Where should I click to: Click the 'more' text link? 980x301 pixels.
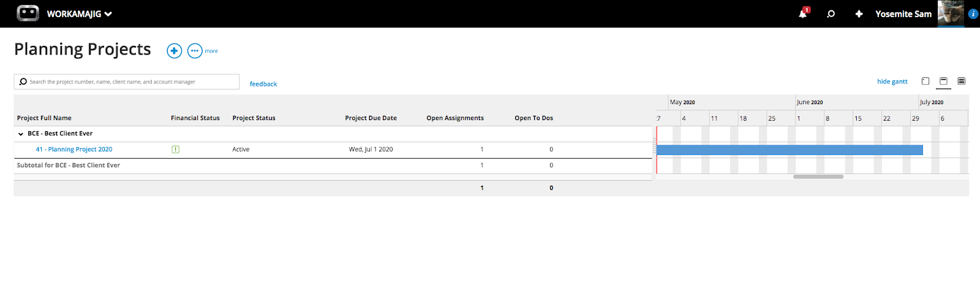[211, 51]
